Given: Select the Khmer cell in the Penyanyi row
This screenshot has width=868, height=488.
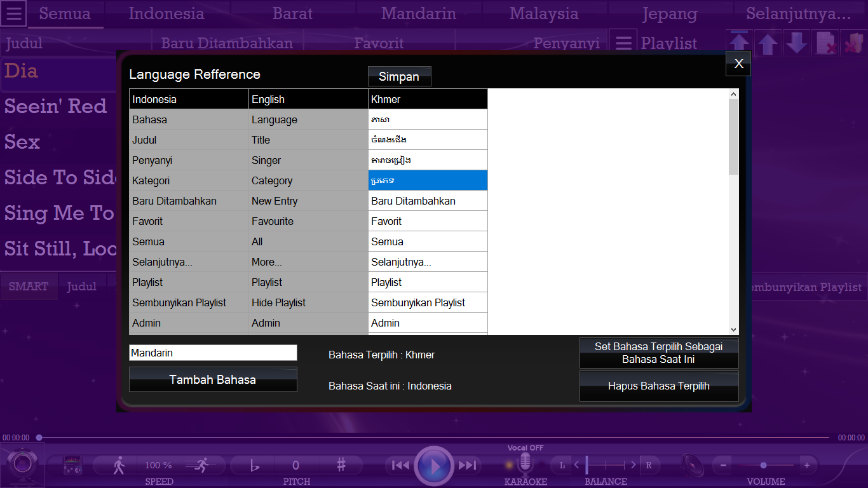Looking at the screenshot, I should click(x=428, y=160).
